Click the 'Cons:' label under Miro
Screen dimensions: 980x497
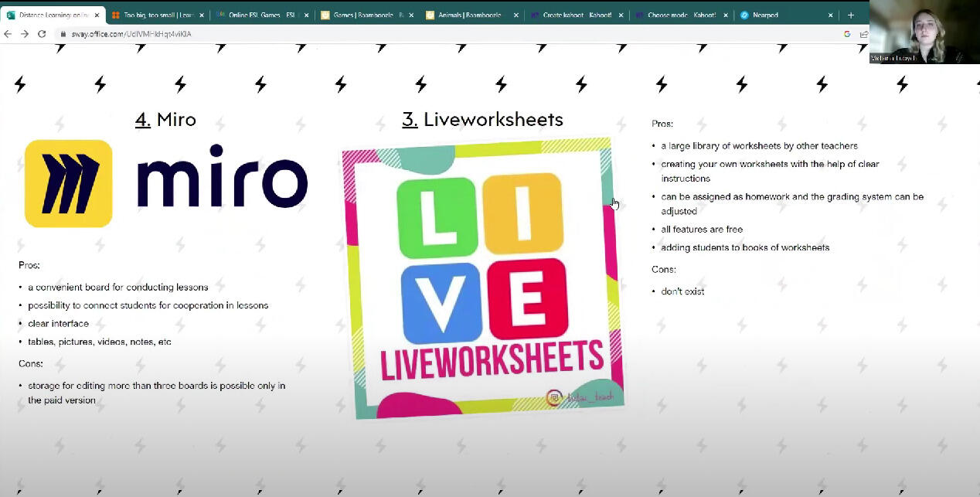pyautogui.click(x=31, y=363)
